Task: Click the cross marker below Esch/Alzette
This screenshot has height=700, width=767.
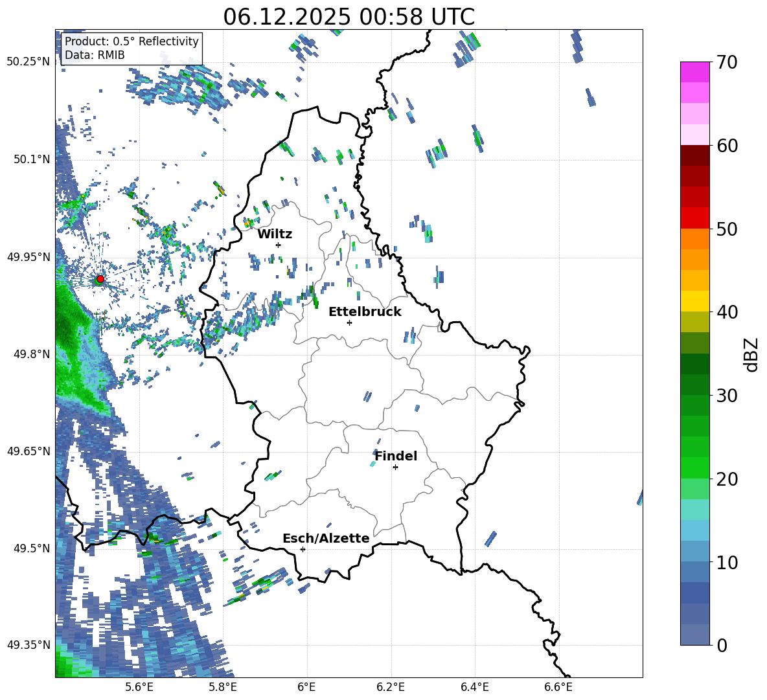Action: pos(303,549)
